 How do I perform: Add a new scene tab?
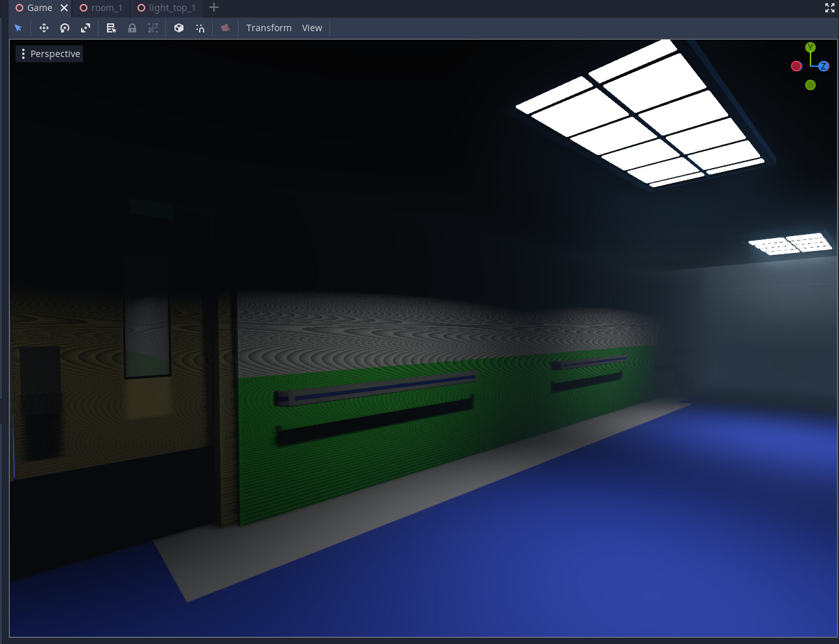[214, 7]
